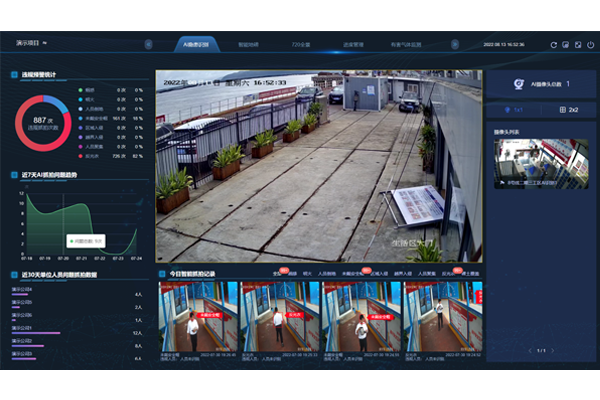
Task: Filter capture records by 烟感
Action: click(293, 274)
